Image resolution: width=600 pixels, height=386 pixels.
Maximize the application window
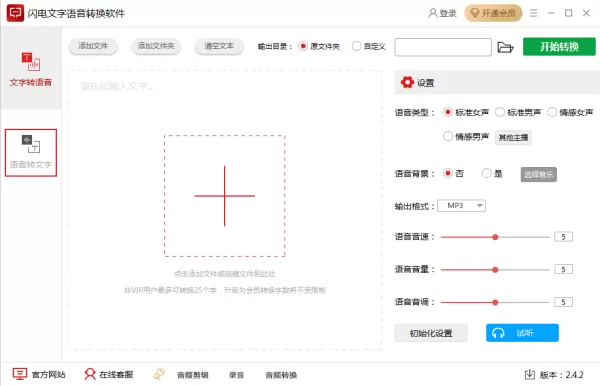569,13
